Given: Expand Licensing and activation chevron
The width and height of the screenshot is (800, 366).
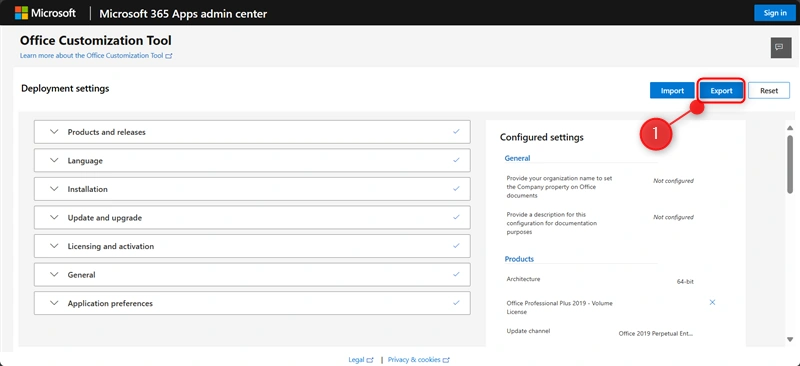Looking at the screenshot, I should click(55, 246).
